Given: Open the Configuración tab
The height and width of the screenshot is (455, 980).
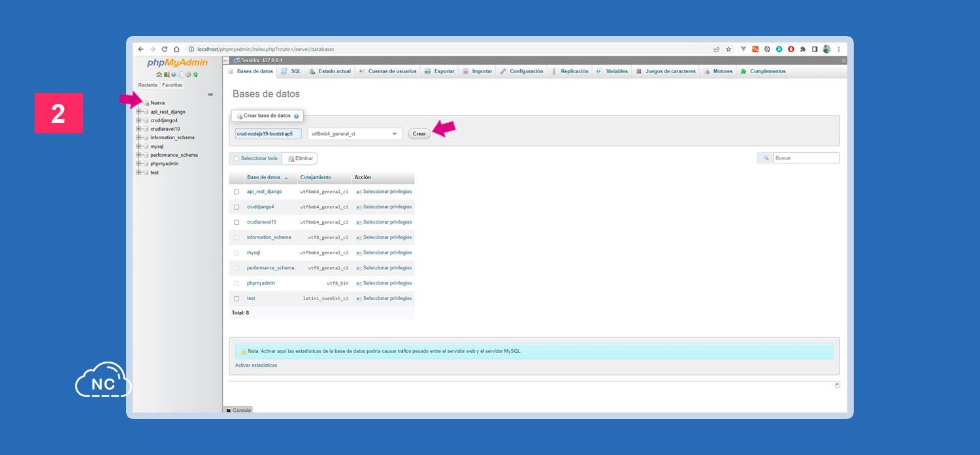Looking at the screenshot, I should point(521,71).
